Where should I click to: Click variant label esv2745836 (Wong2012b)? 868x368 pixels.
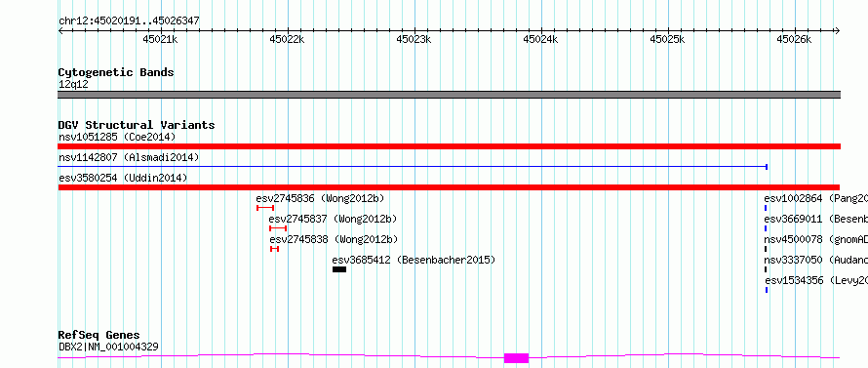pos(320,198)
